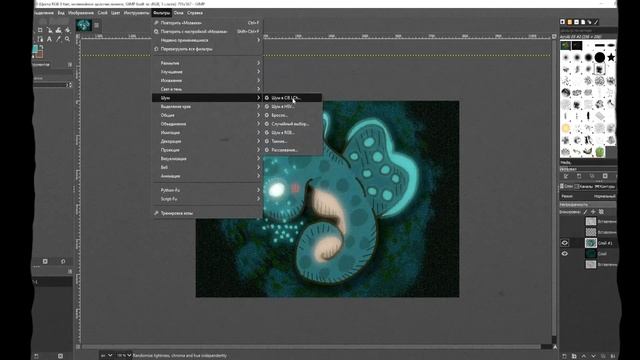Viewport: 640px width, 360px height.
Task: Open the Окна menu
Action: [x=178, y=13]
